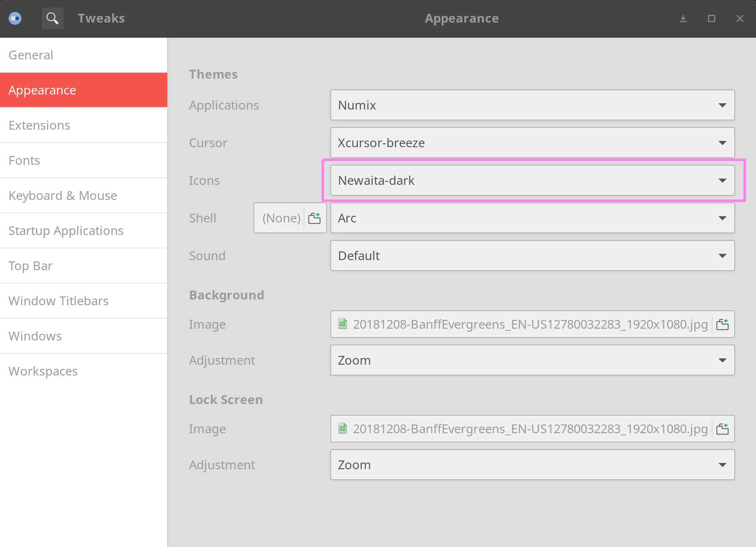The width and height of the screenshot is (756, 547).
Task: Open the Applications theme dropdown (Numix)
Action: [x=532, y=105]
